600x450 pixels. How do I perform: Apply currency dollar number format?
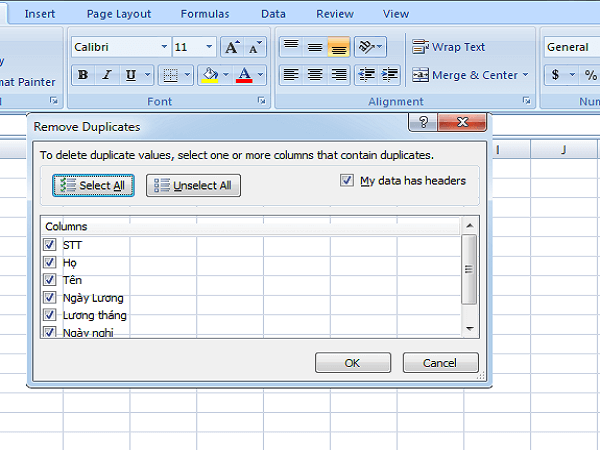(x=556, y=75)
